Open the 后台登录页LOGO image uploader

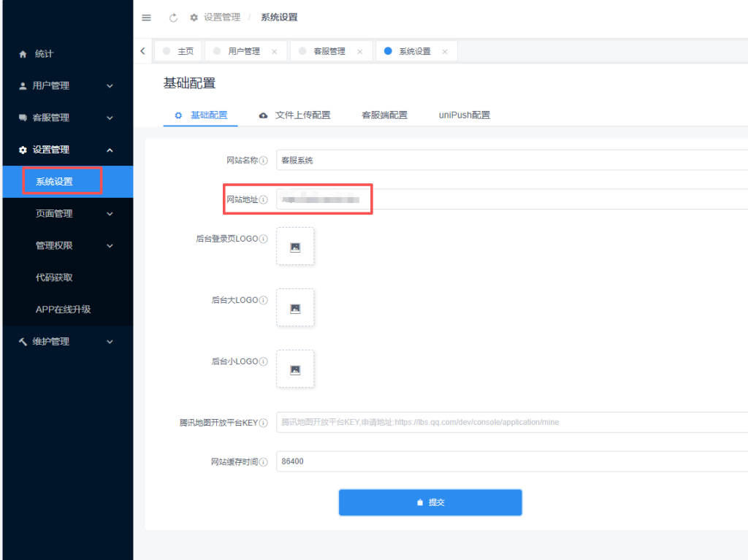pos(294,246)
